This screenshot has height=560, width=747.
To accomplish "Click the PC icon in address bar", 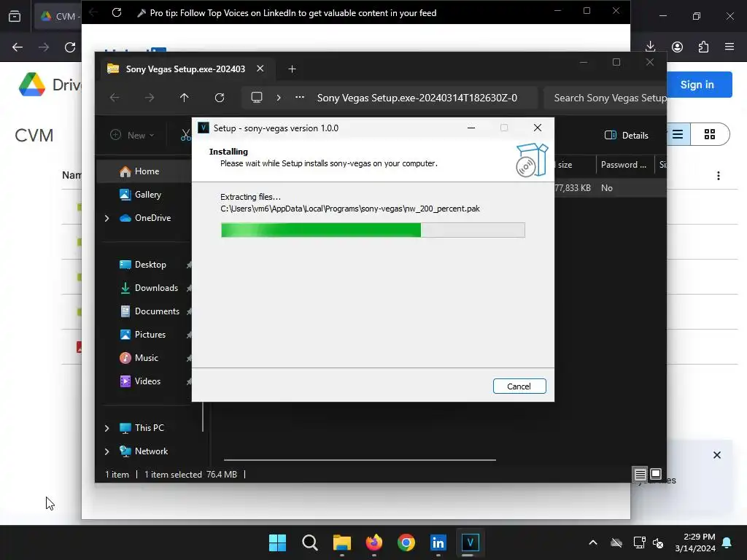I will 257,98.
